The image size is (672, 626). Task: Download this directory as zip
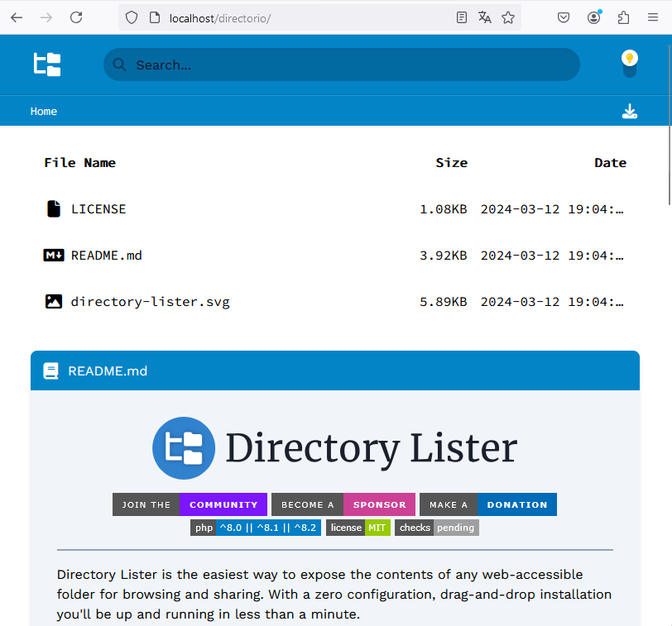click(630, 111)
